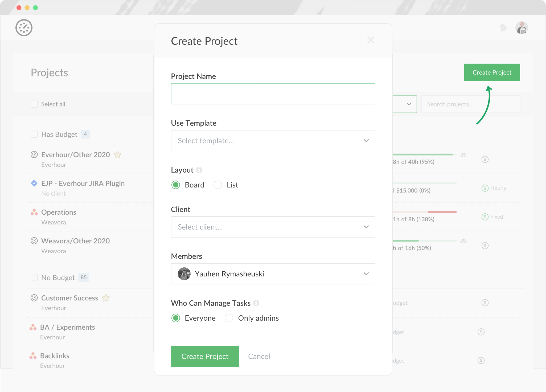This screenshot has width=546, height=392.
Task: Select the Board layout option
Action: pyautogui.click(x=176, y=185)
